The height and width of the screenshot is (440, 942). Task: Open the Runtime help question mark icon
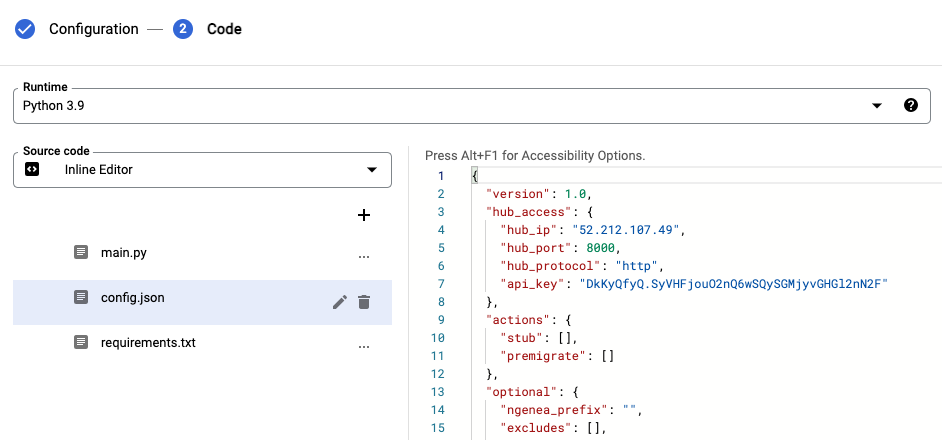click(x=910, y=105)
